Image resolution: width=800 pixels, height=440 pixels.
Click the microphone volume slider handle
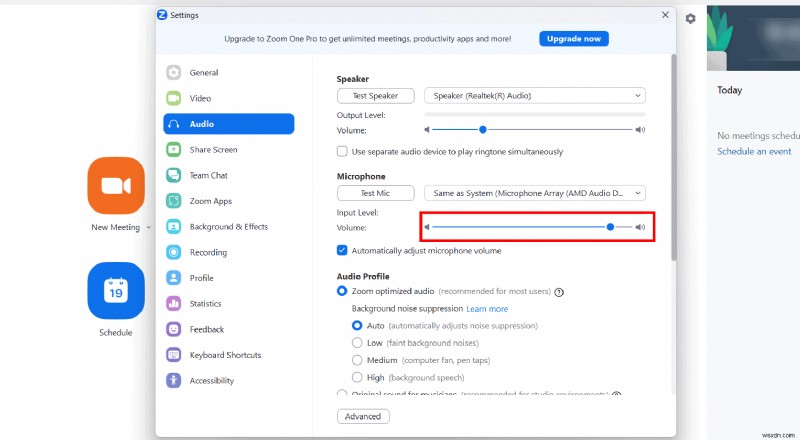pyautogui.click(x=610, y=227)
